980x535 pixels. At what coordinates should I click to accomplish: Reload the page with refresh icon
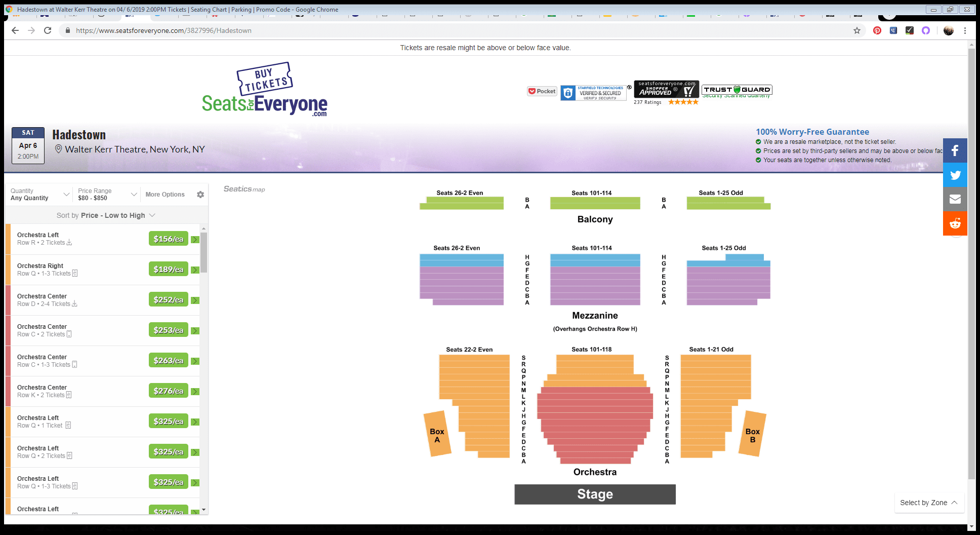coord(48,30)
